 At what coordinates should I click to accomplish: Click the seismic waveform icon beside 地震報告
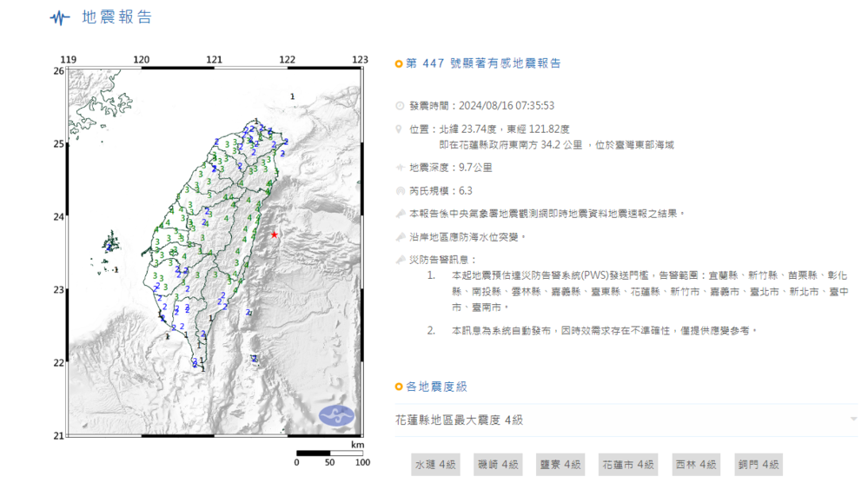tap(60, 17)
